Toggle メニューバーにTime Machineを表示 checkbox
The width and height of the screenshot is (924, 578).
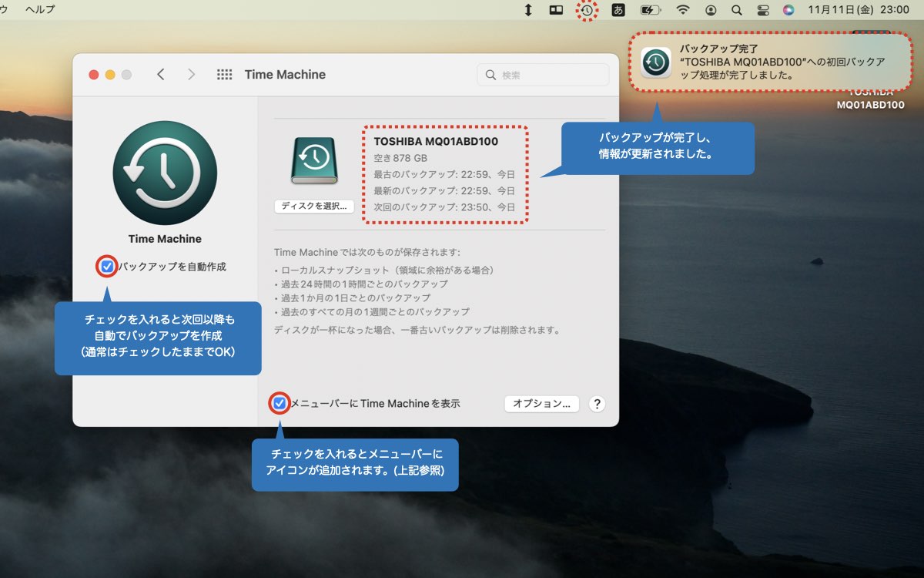click(280, 403)
